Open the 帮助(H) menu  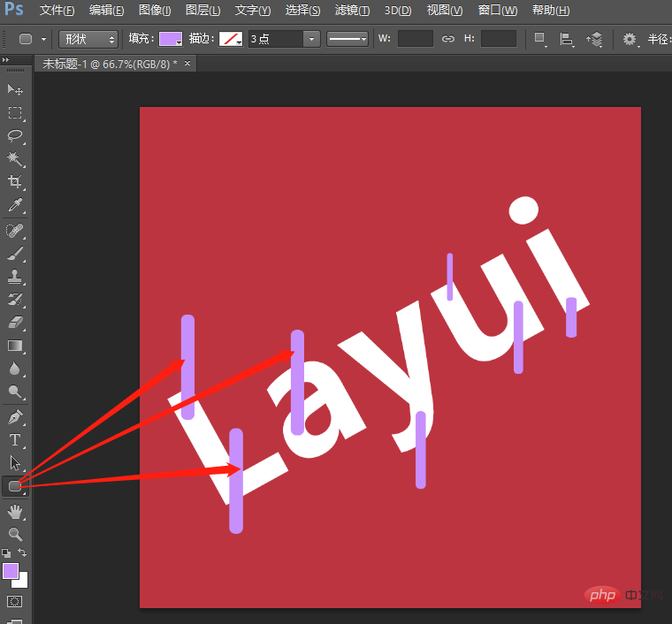pyautogui.click(x=551, y=10)
